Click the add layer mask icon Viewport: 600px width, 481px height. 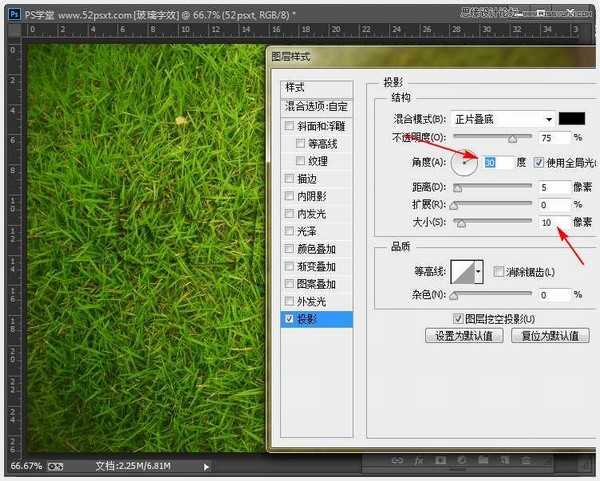tap(439, 461)
